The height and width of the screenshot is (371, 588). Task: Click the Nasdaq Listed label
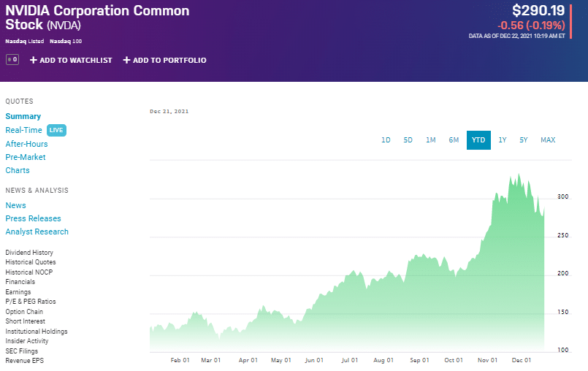coord(25,42)
